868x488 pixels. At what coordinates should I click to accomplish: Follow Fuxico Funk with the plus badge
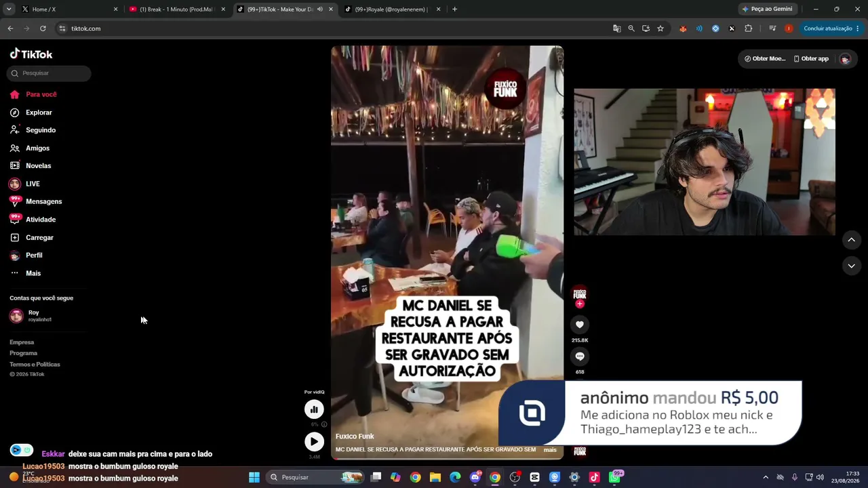[x=580, y=304]
